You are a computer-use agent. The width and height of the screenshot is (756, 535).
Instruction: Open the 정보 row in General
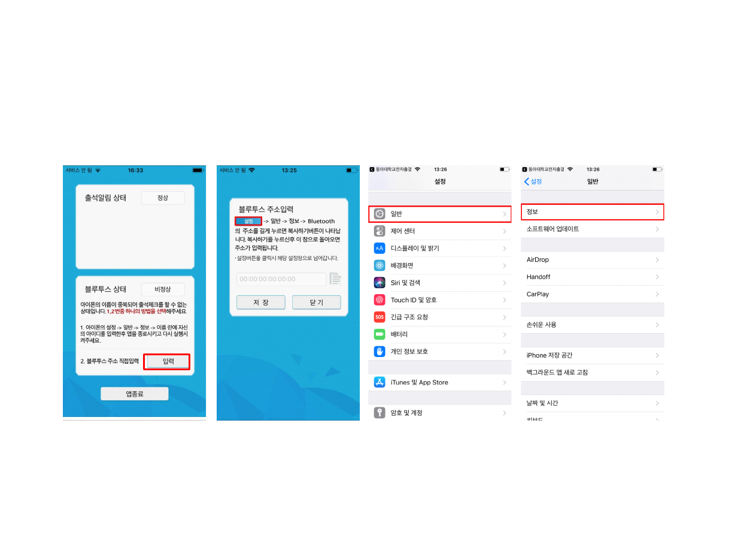pos(593,212)
